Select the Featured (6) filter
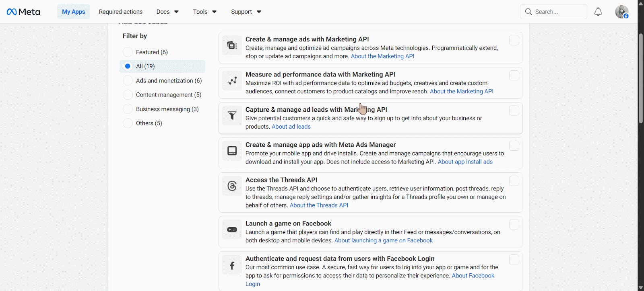Viewport: 644px width, 291px height. click(x=128, y=52)
